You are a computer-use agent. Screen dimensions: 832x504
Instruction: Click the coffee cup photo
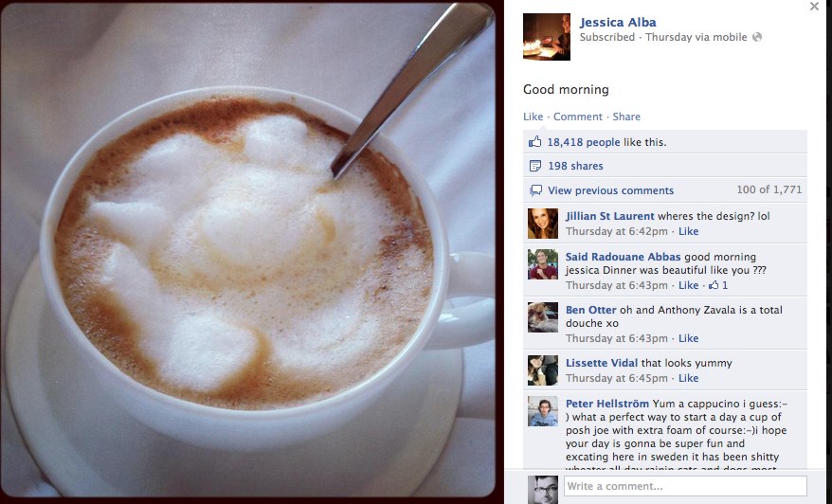[x=247, y=250]
